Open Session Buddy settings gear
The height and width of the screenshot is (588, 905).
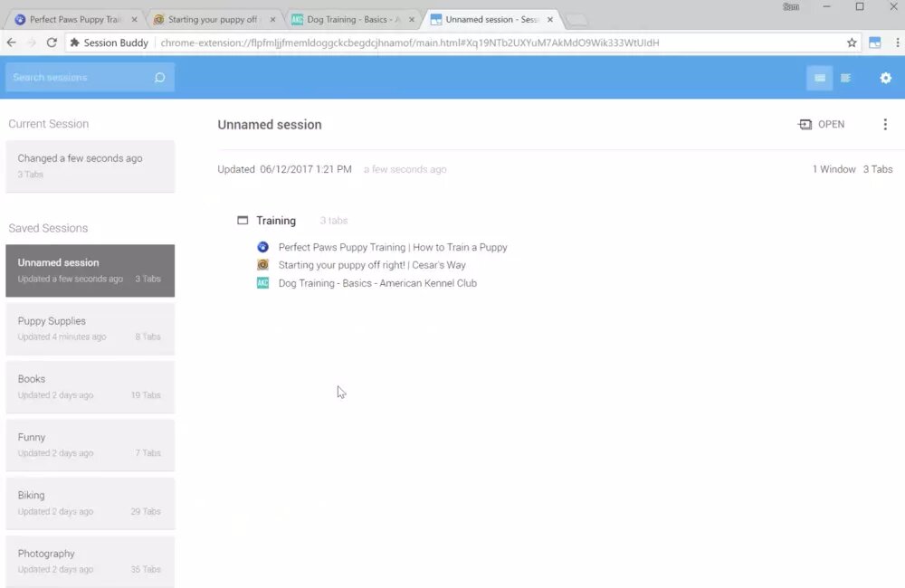pos(886,78)
